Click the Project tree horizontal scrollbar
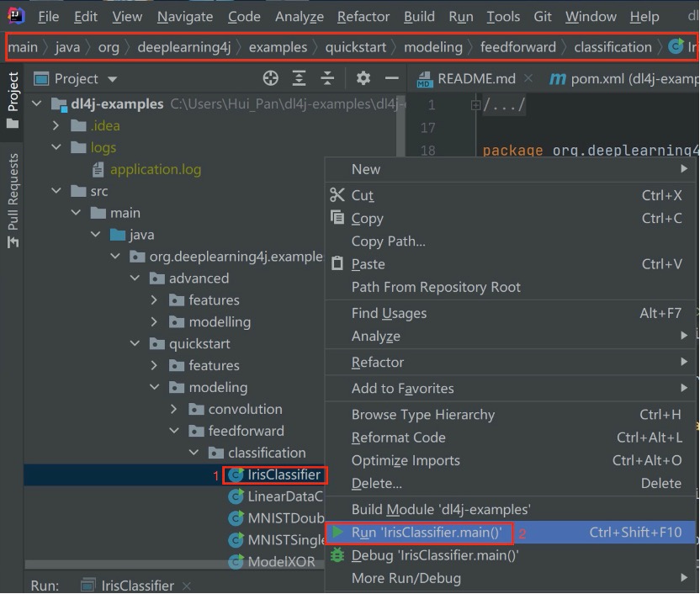 pyautogui.click(x=174, y=565)
